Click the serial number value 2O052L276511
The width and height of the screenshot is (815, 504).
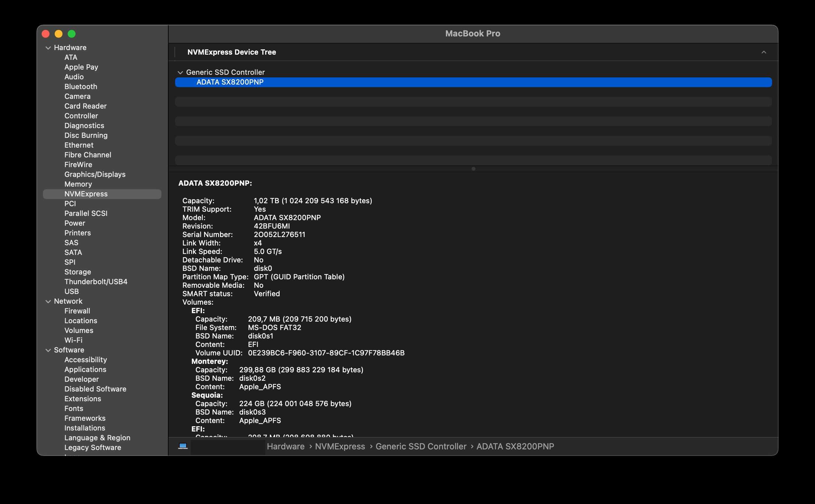pyautogui.click(x=280, y=235)
